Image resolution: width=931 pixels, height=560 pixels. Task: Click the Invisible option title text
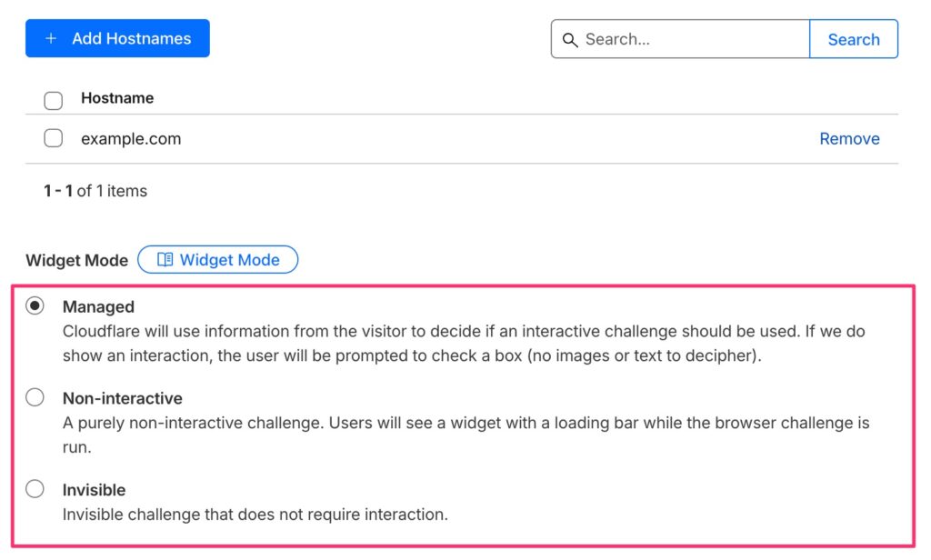point(94,490)
